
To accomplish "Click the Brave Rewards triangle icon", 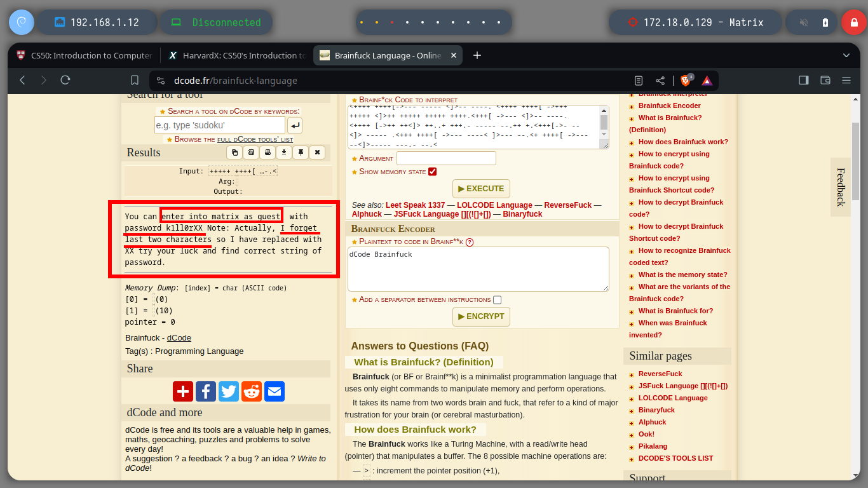I will click(x=707, y=81).
